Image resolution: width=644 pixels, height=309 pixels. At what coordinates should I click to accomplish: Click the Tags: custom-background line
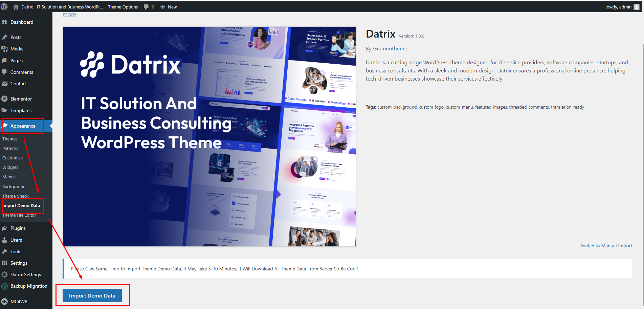(x=475, y=107)
